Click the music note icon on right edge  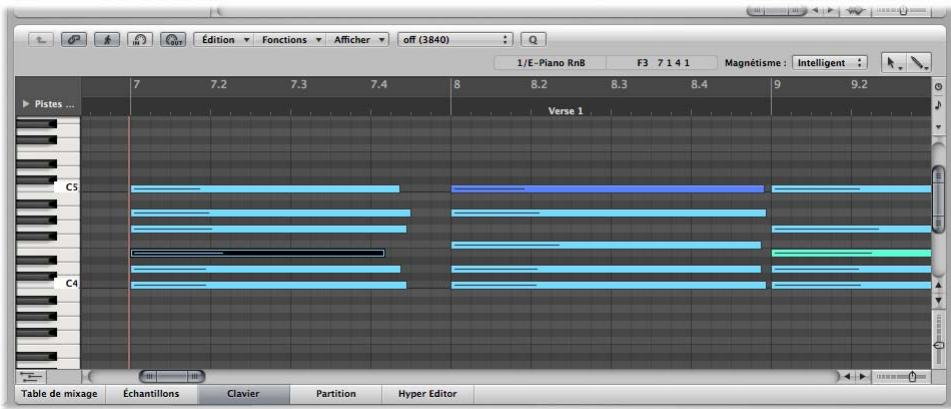click(938, 106)
